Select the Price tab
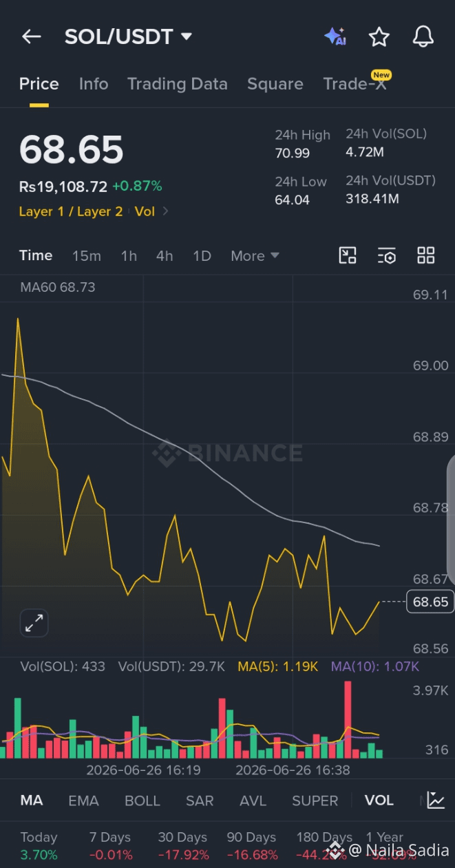455x868 pixels. click(x=39, y=84)
